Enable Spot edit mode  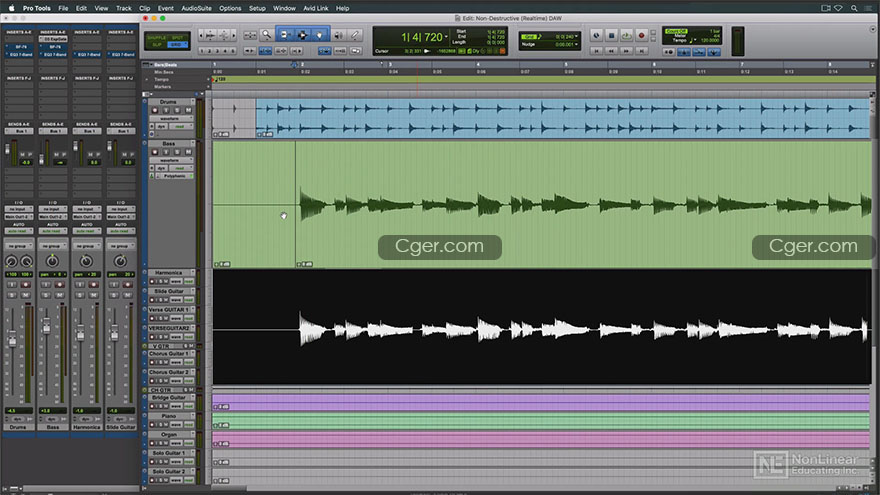tap(178, 38)
